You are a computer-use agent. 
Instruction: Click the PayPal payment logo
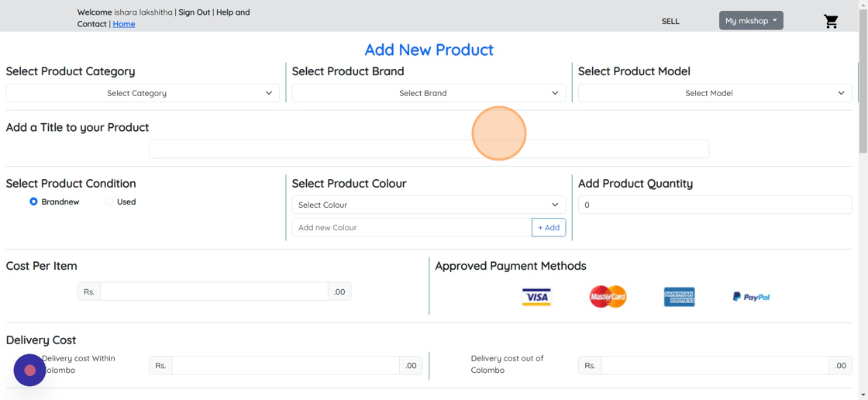[x=751, y=297]
